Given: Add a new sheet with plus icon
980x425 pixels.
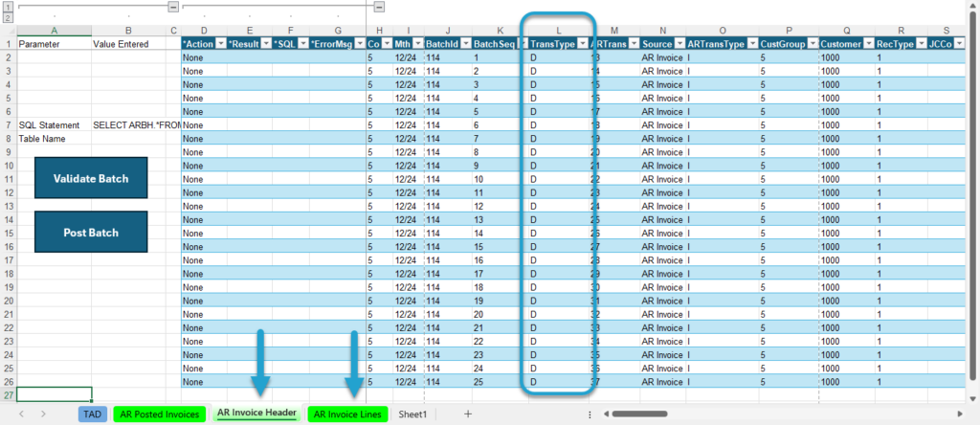Looking at the screenshot, I should [468, 414].
